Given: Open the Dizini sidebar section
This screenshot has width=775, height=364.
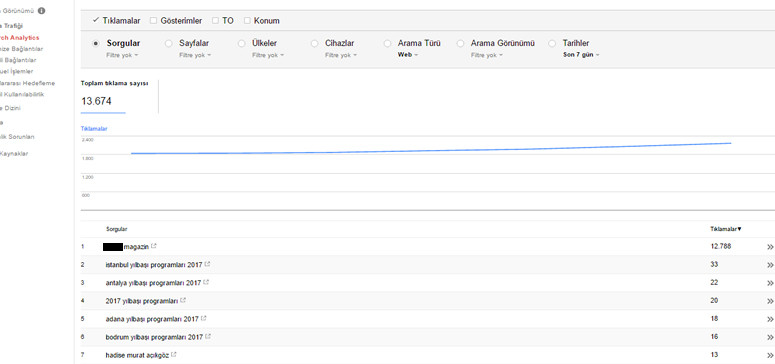Looking at the screenshot, I should pyautogui.click(x=10, y=108).
